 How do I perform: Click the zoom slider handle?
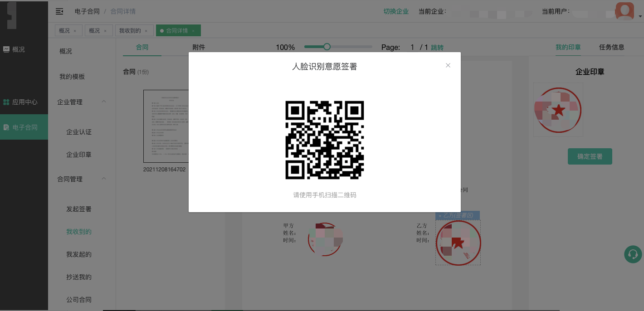pyautogui.click(x=327, y=47)
